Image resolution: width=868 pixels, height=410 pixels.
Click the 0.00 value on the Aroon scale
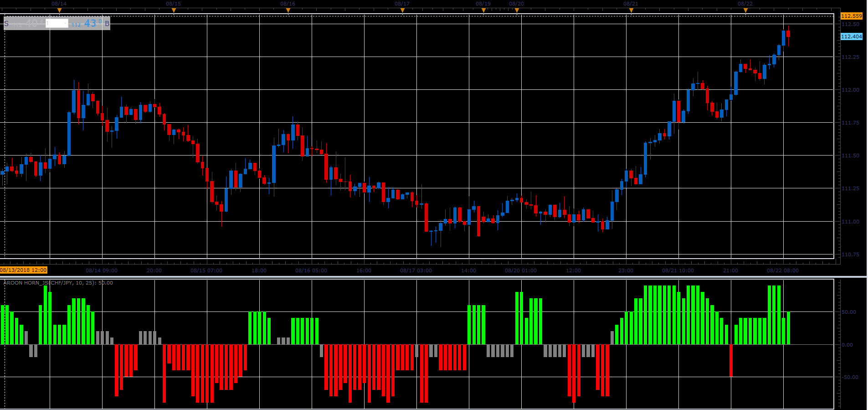847,345
